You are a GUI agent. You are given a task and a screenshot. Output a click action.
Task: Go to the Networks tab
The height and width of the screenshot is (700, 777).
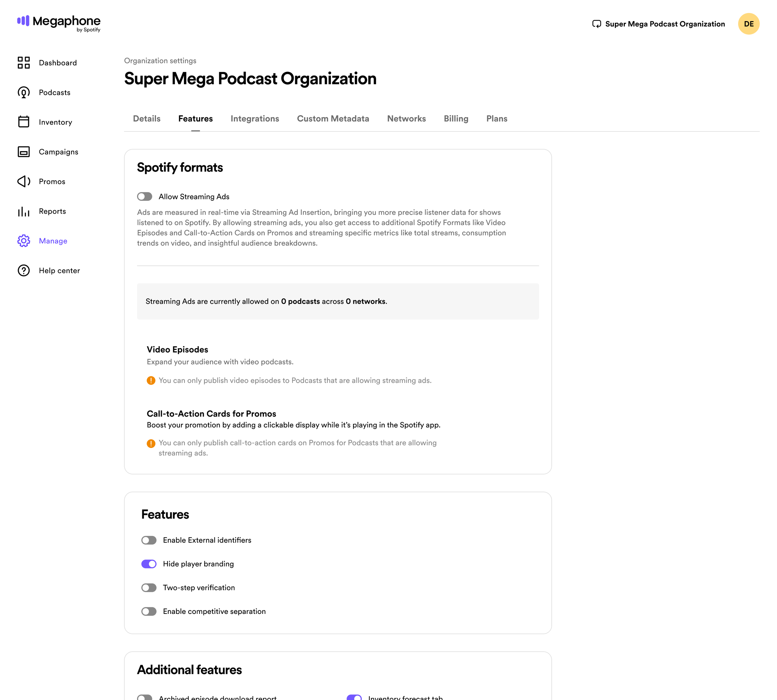point(406,118)
